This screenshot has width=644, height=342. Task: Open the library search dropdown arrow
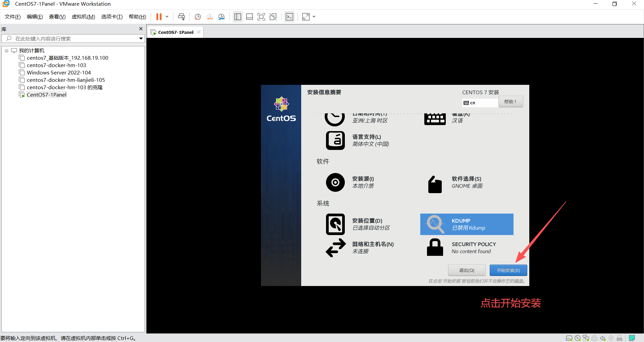tap(141, 39)
